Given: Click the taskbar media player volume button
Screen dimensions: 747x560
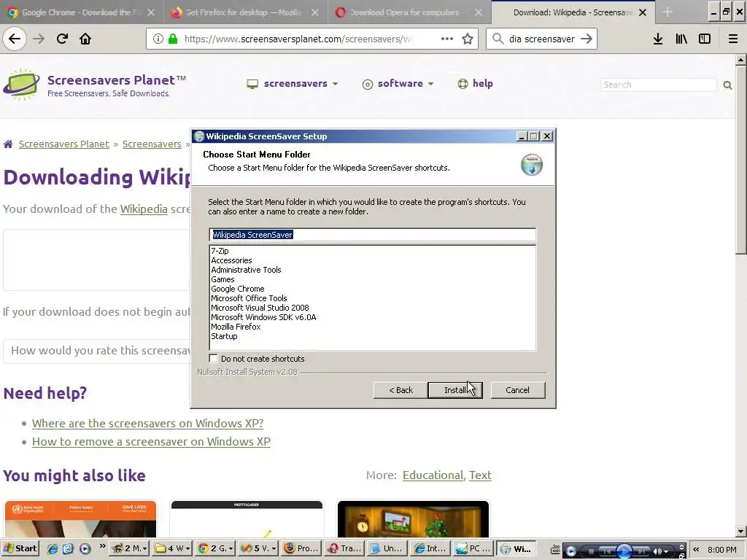Looking at the screenshot, I should pos(658,551).
